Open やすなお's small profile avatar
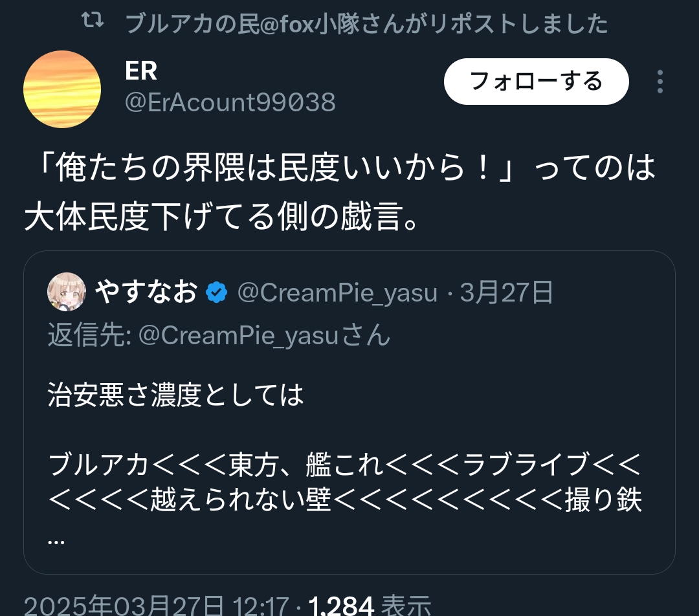Image resolution: width=699 pixels, height=616 pixels. click(67, 293)
